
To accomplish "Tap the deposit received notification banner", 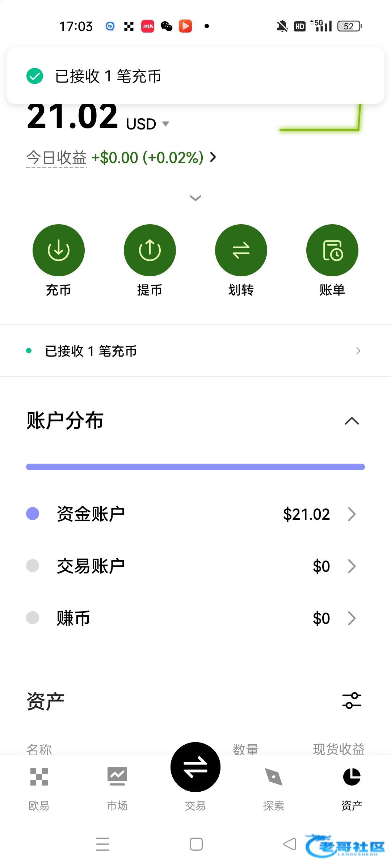I will click(195, 76).
